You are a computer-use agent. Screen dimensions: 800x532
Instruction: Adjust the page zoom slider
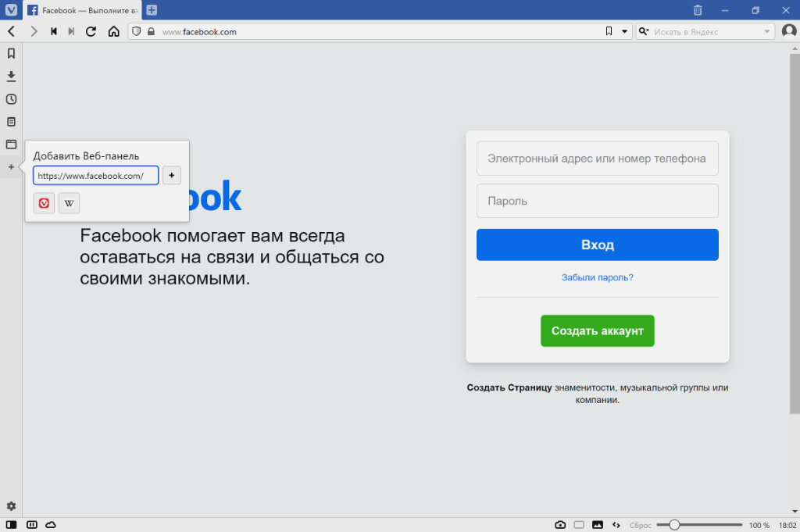pos(699,525)
